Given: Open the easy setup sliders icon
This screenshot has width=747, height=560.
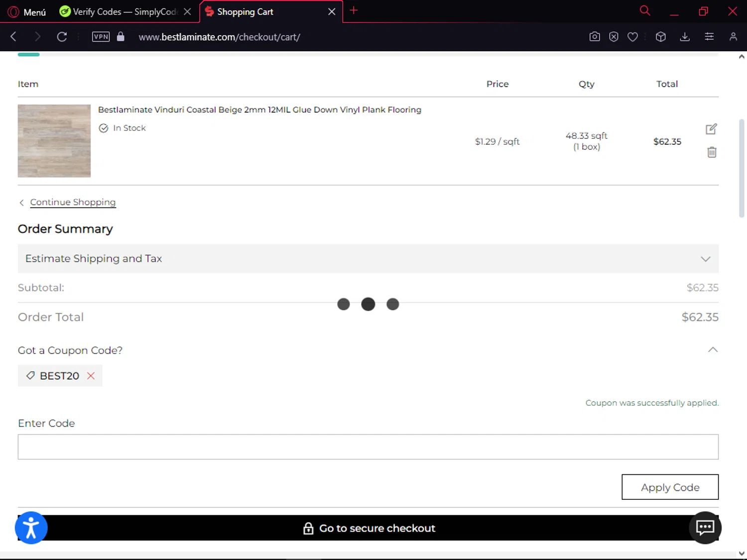Looking at the screenshot, I should click(x=709, y=36).
